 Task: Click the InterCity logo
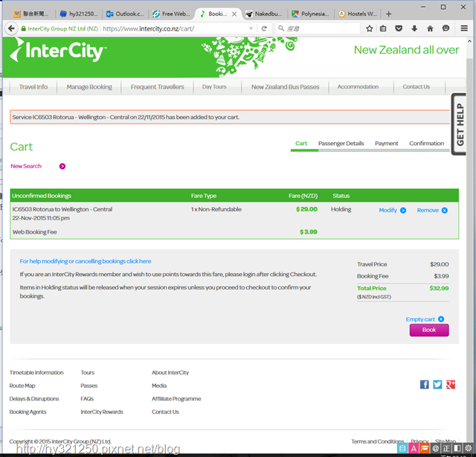pos(58,51)
